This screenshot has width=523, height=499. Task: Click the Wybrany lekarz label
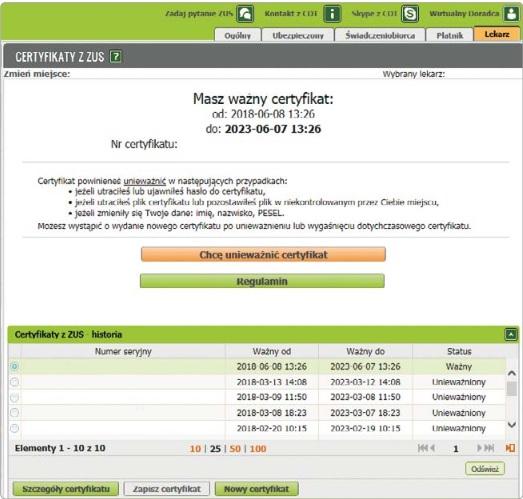414,74
